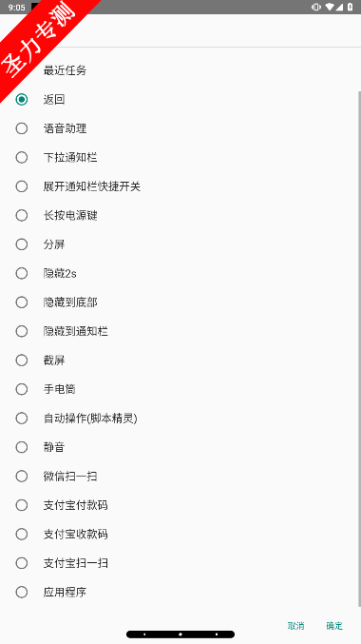
Task: Select 隐藏2s radio option
Action: pos(179,273)
